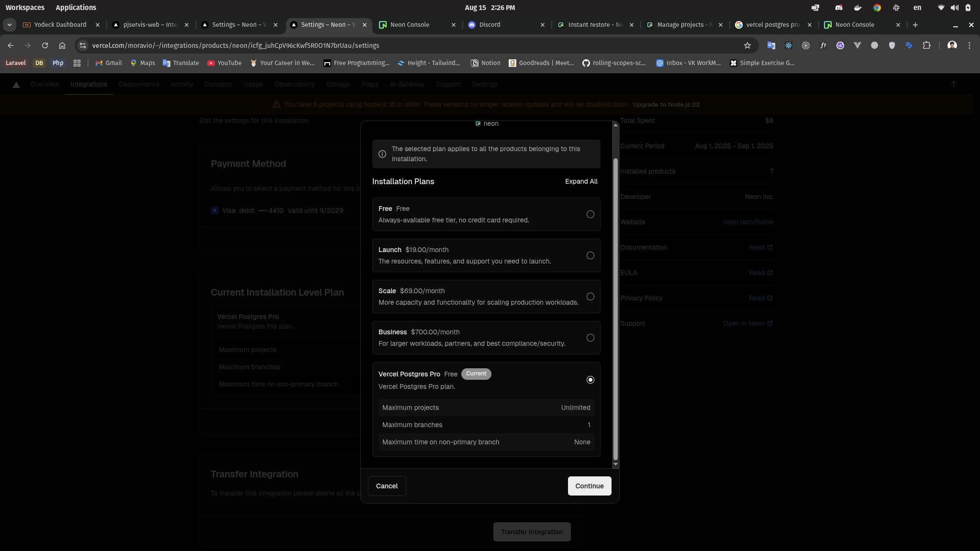
Task: Click scrollbar down arrow in dialog
Action: point(615,464)
